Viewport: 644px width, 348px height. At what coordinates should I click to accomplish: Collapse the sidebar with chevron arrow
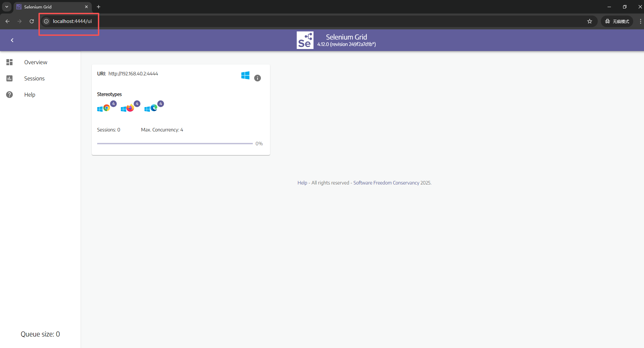[x=12, y=40]
